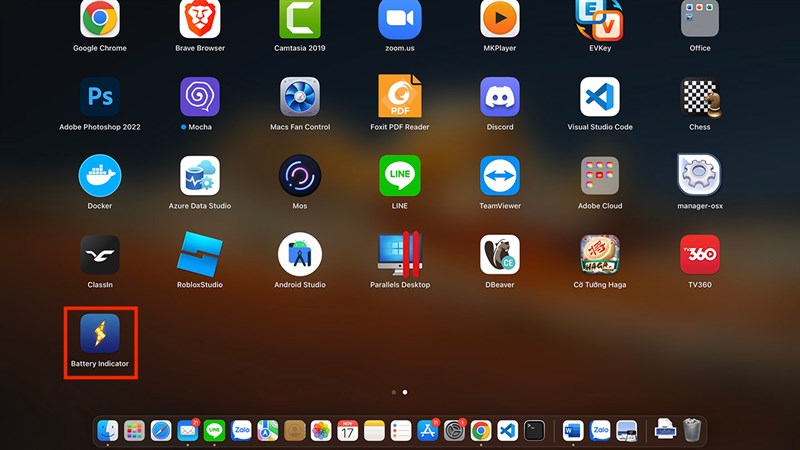This screenshot has width=800, height=450.
Task: Open DBeaver
Action: (500, 255)
